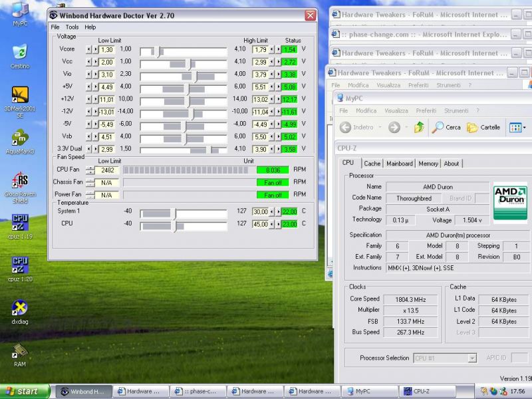The image size is (532, 399).
Task: Select the dxdiag desktop shortcut
Action: [x=20, y=312]
